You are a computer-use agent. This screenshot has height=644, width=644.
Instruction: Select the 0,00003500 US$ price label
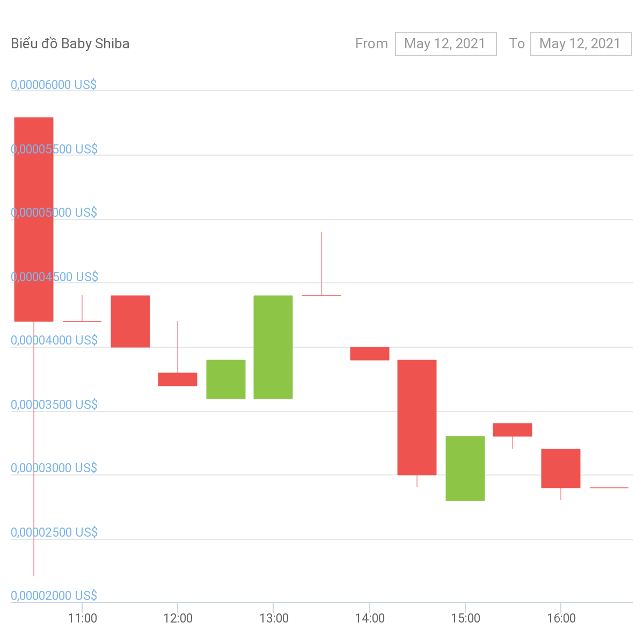tap(54, 404)
